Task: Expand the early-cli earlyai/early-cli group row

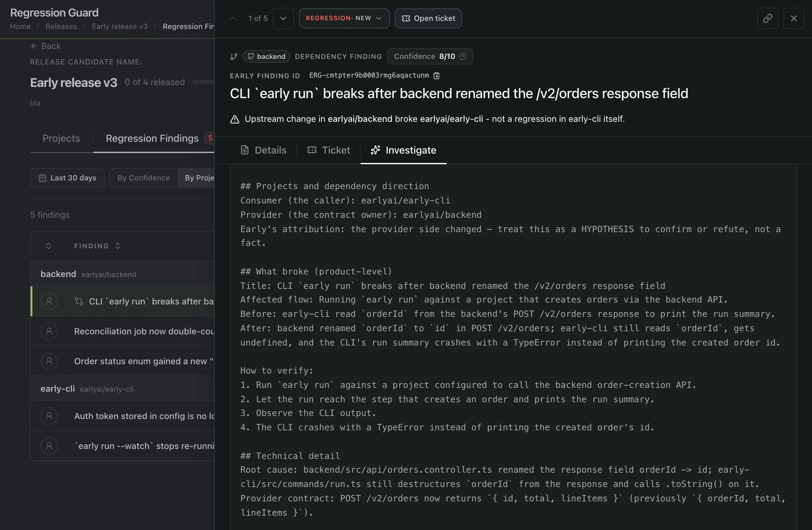Action: click(x=122, y=389)
